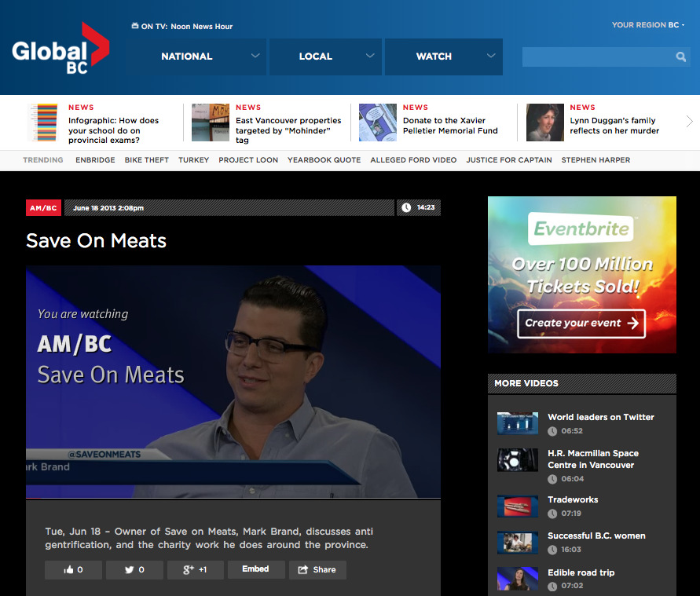Open the YOUR REGION BC selector
Image resolution: width=700 pixels, height=596 pixels.
[648, 25]
